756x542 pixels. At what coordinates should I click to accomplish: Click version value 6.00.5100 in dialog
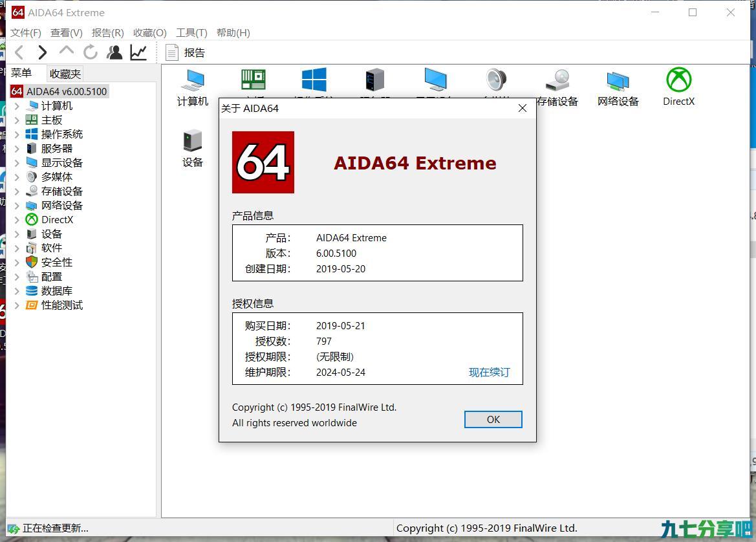(x=336, y=254)
